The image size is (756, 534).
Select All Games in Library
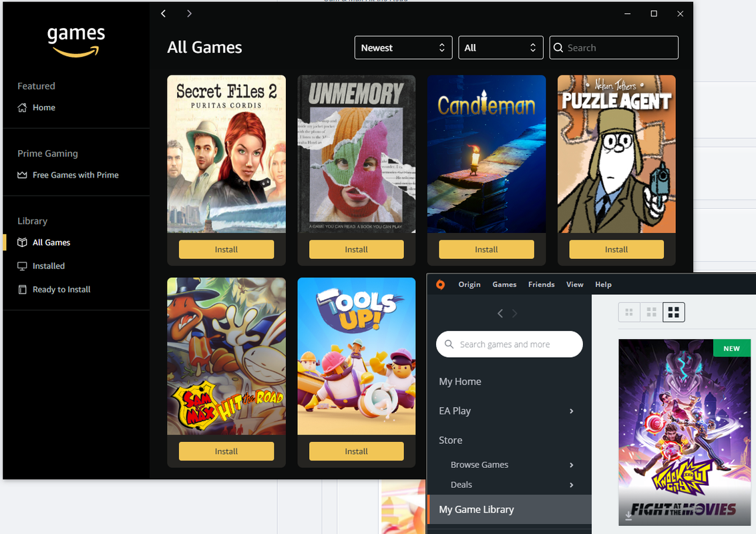51,242
